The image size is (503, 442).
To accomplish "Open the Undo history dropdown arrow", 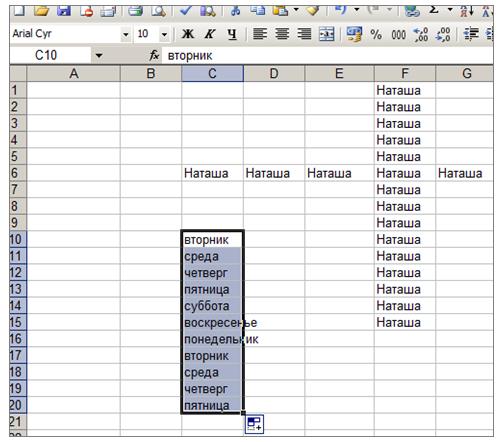I will tap(356, 10).
